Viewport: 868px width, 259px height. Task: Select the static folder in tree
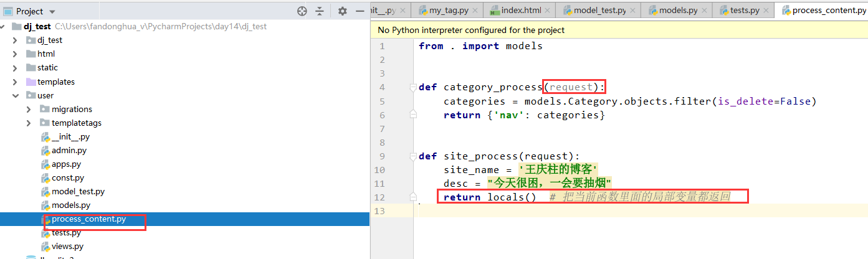click(47, 67)
